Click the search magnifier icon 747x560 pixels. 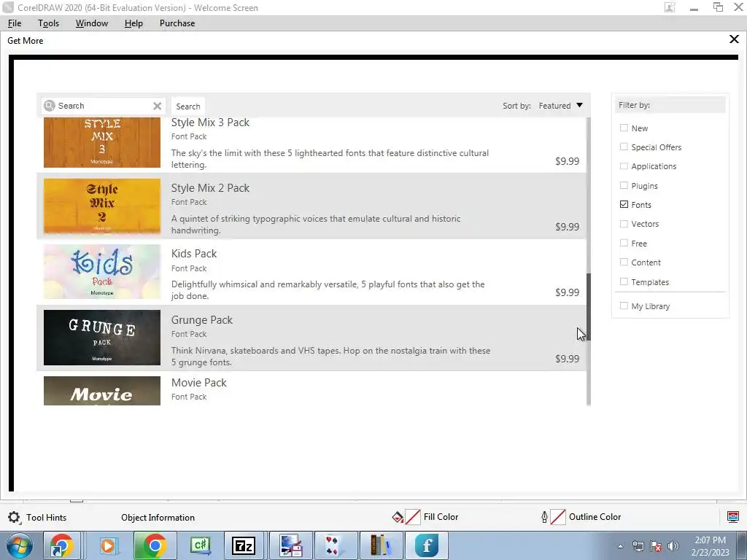pyautogui.click(x=50, y=106)
